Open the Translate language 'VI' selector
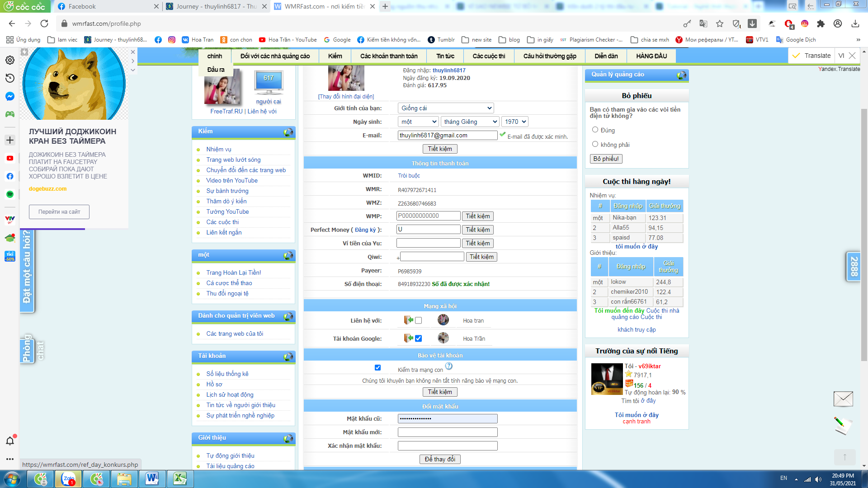 tap(841, 56)
